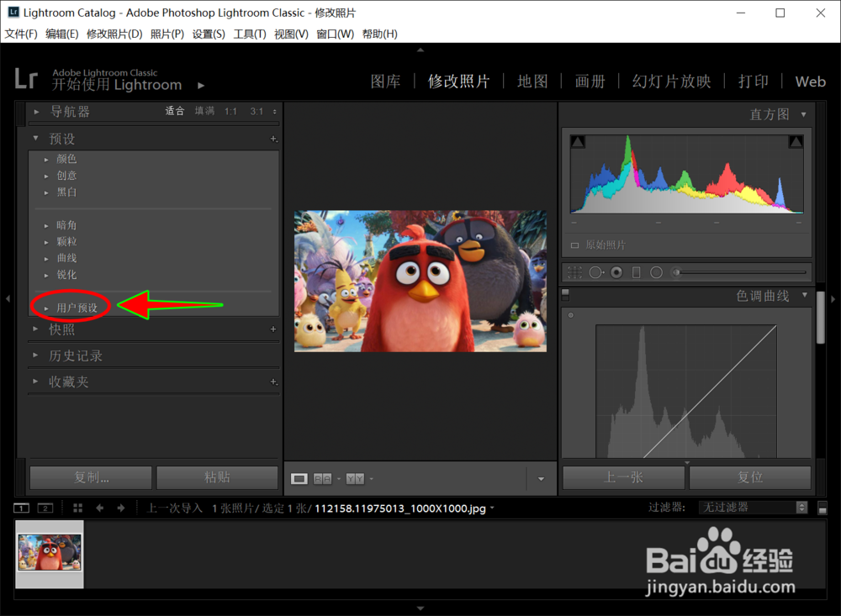Activate the tone curve targeted adjustment tool
Screen dimensions: 841x616
tap(571, 315)
